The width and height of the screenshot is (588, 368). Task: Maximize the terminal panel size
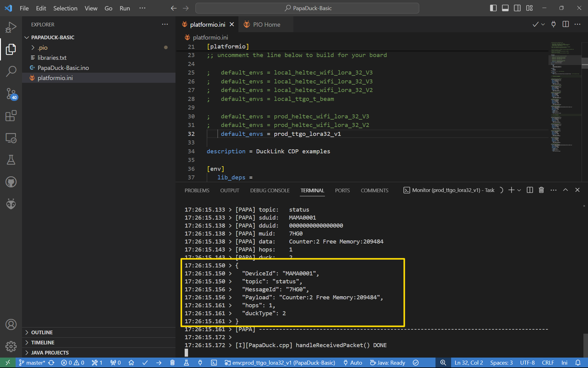[565, 190]
